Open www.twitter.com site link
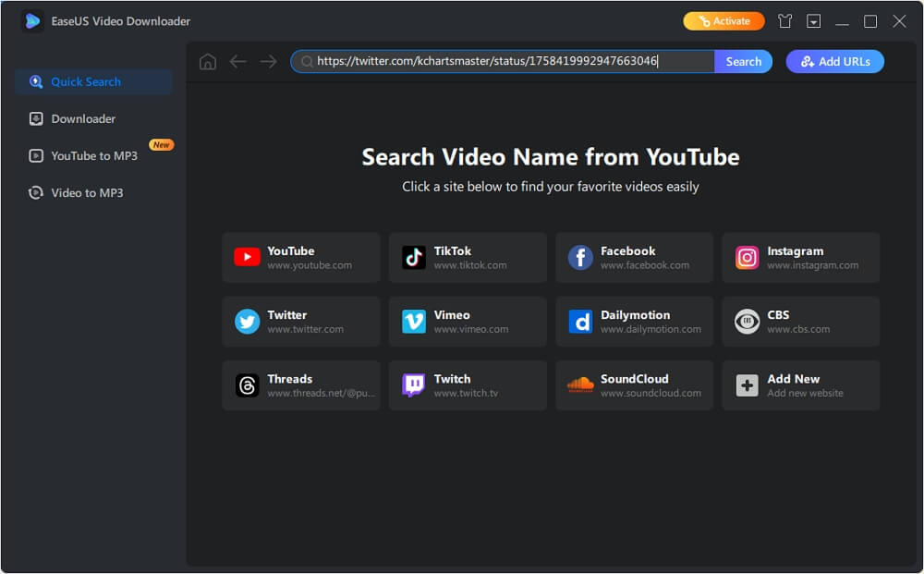 pyautogui.click(x=305, y=329)
